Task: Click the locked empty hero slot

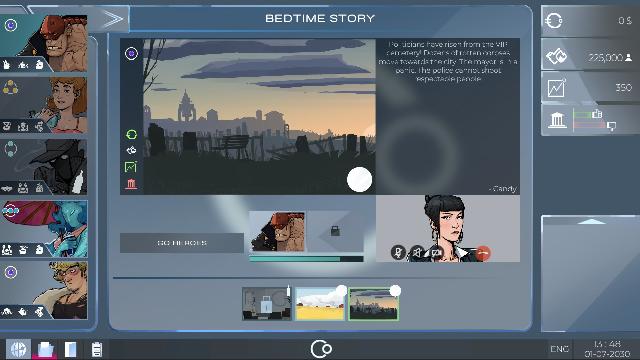Action: [335, 231]
